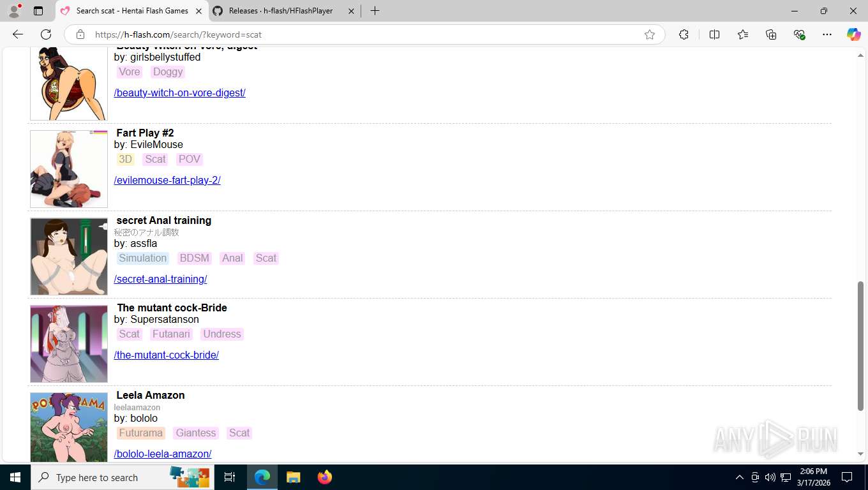Open the Favorites list icon
Viewport: 868px width, 490px height.
pyautogui.click(x=743, y=34)
